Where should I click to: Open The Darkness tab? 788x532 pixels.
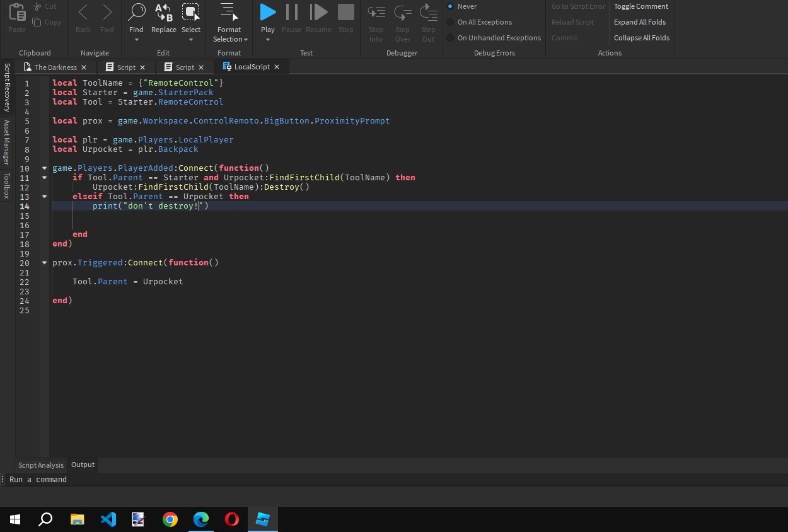click(55, 67)
